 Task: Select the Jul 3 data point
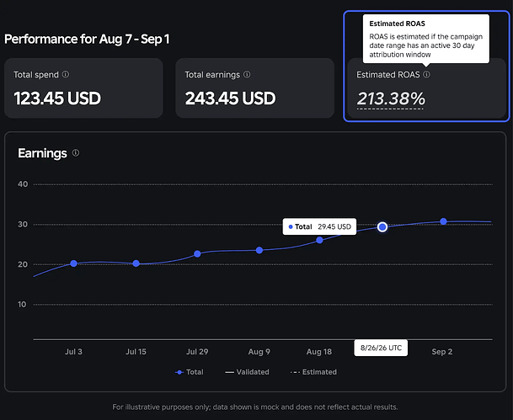click(x=73, y=263)
